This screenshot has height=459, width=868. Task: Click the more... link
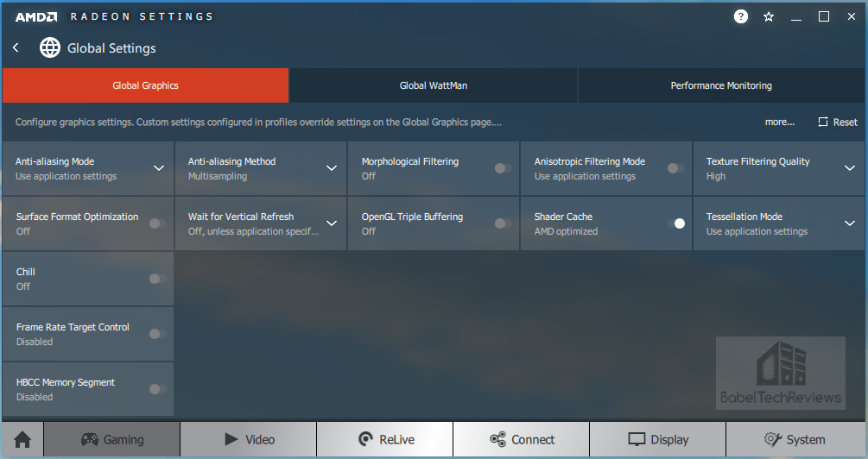click(779, 123)
